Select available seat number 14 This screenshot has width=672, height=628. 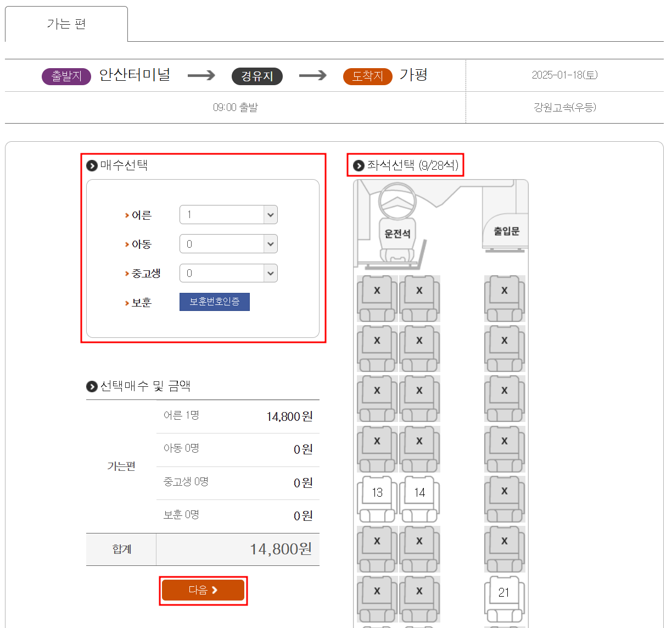[419, 499]
